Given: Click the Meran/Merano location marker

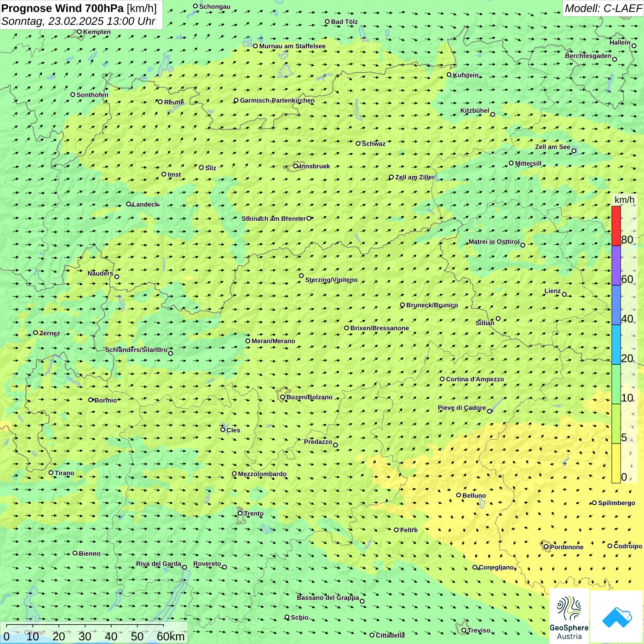Looking at the screenshot, I should (x=248, y=341).
